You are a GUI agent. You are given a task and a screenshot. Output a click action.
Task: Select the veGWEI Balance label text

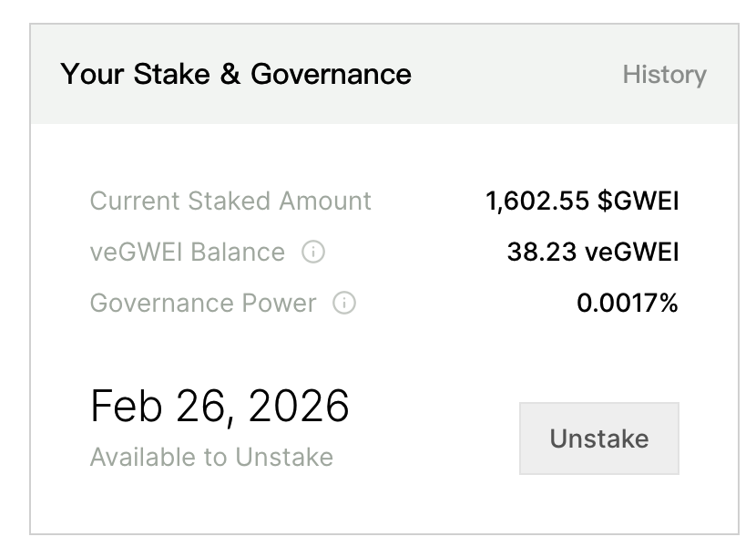[x=188, y=253]
